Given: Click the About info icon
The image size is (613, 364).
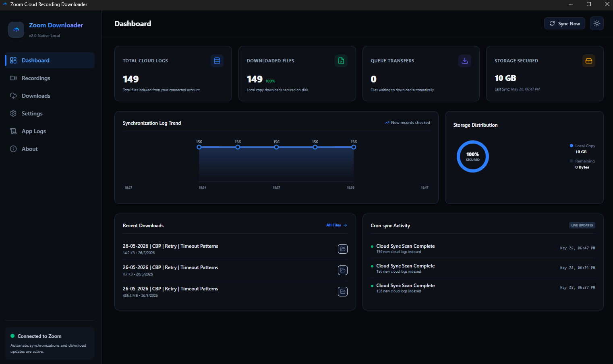Looking at the screenshot, I should 13,149.
